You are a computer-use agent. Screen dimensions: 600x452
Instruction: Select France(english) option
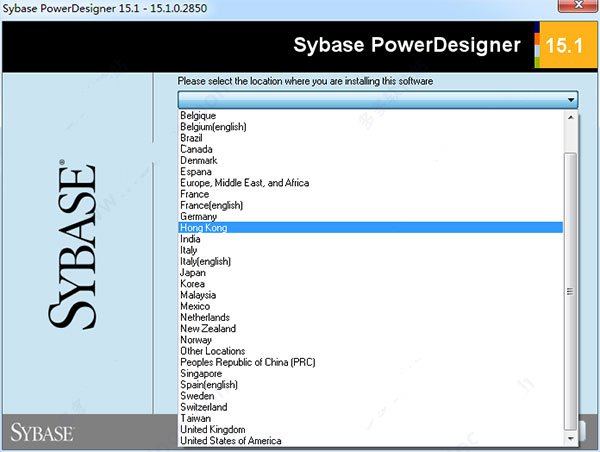370,205
